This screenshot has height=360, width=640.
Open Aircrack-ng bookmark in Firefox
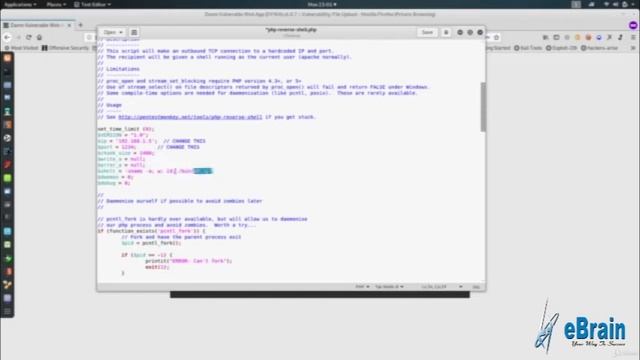tap(599, 48)
